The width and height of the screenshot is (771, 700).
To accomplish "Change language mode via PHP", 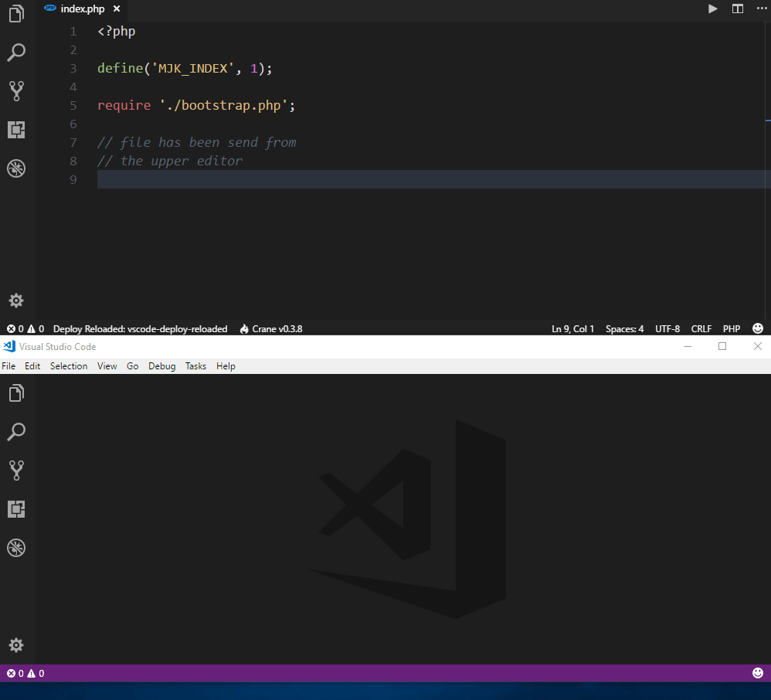I will click(x=731, y=328).
